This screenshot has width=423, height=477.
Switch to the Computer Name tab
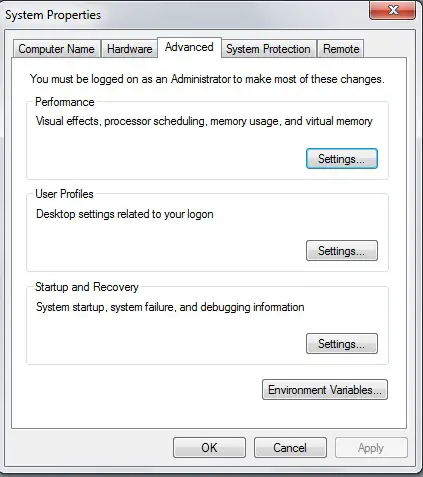point(56,49)
